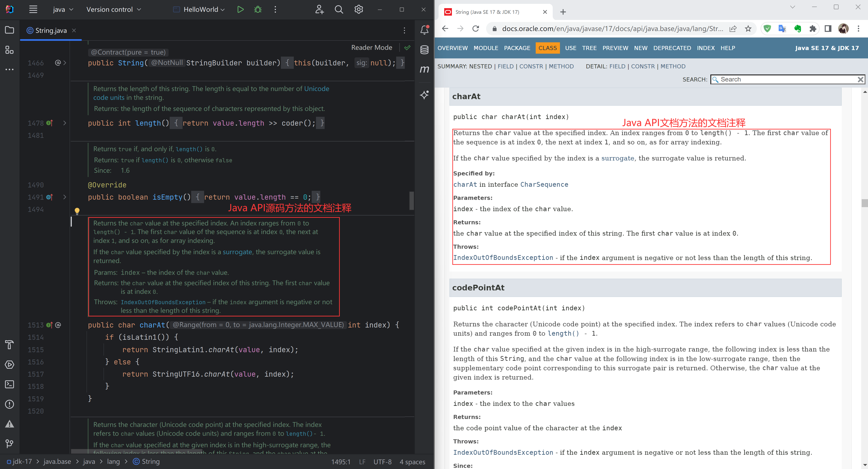Image resolution: width=868 pixels, height=469 pixels.
Task: Open the IntelliJ main hamburger menu
Action: [33, 10]
